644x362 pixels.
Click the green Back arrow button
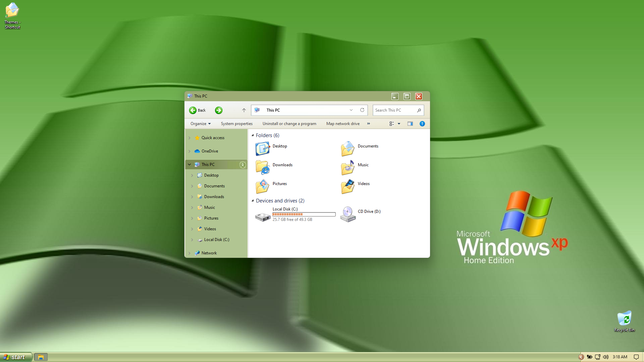point(193,110)
